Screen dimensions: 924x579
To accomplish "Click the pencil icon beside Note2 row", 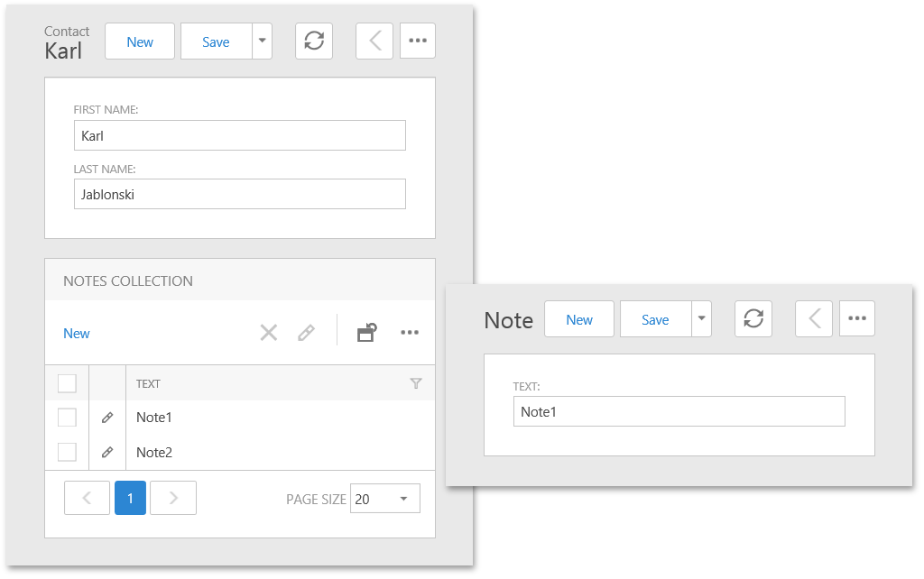I will click(107, 452).
